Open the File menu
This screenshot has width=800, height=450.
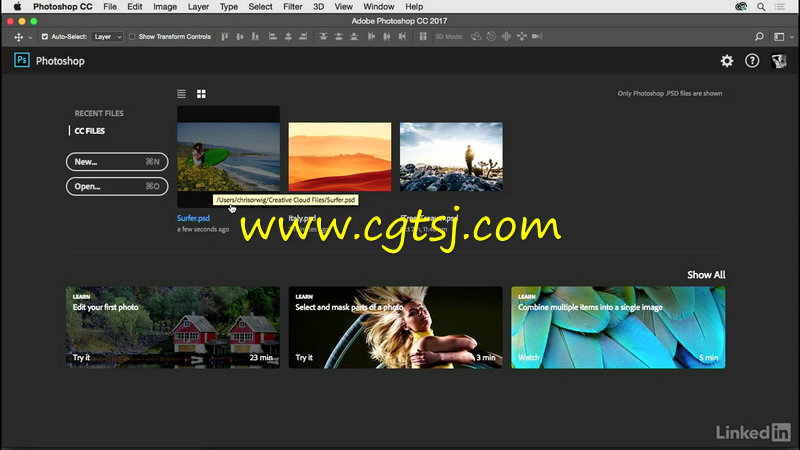pos(110,7)
